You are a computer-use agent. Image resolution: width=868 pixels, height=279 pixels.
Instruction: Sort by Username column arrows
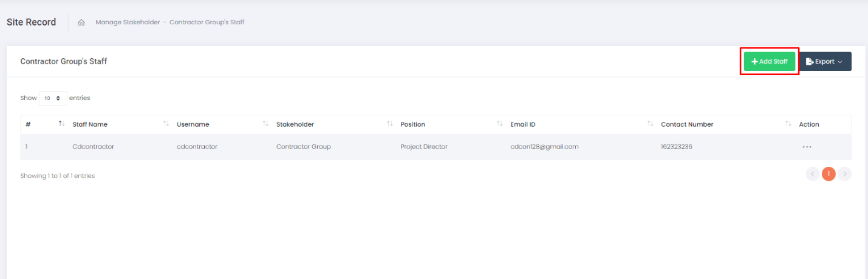[x=265, y=124]
